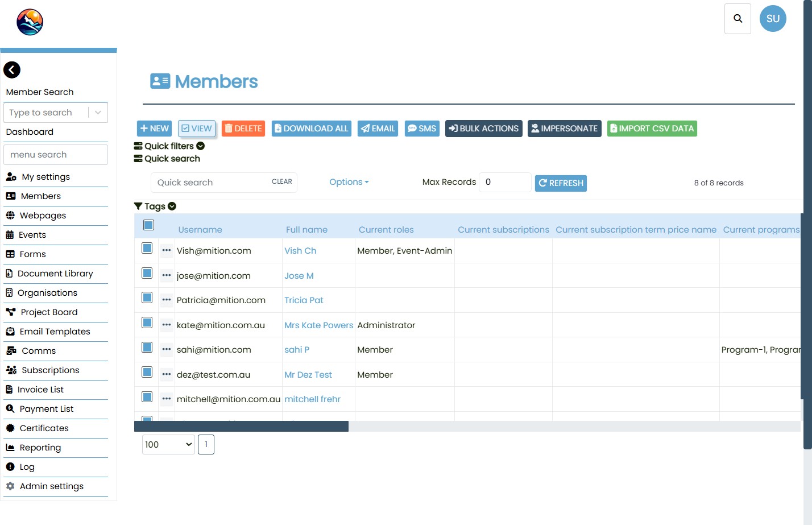Open the Options dropdown

tap(349, 182)
